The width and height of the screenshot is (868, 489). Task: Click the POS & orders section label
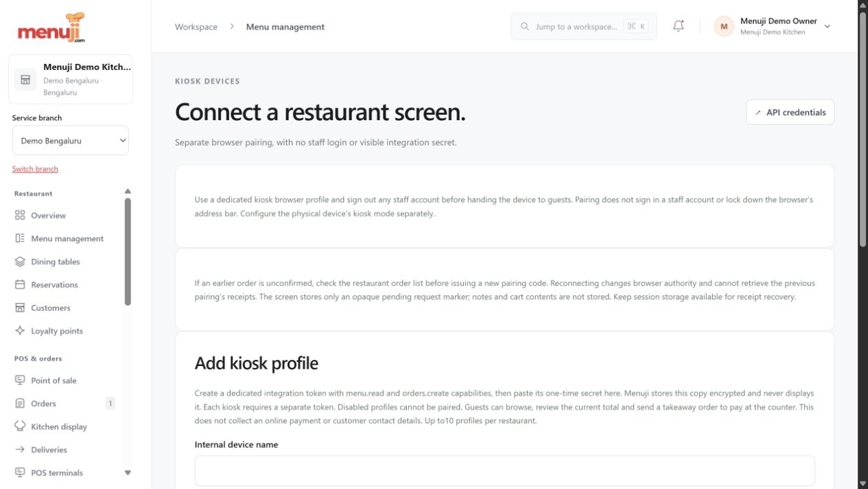point(38,359)
